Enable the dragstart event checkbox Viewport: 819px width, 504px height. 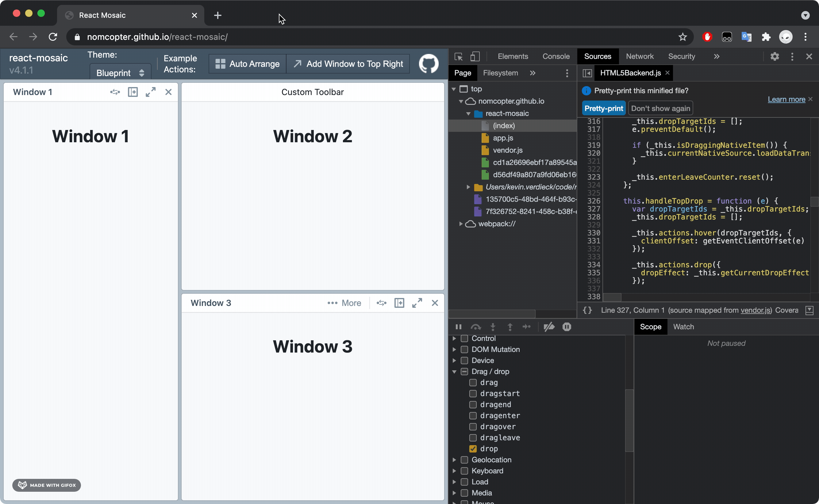tap(473, 393)
